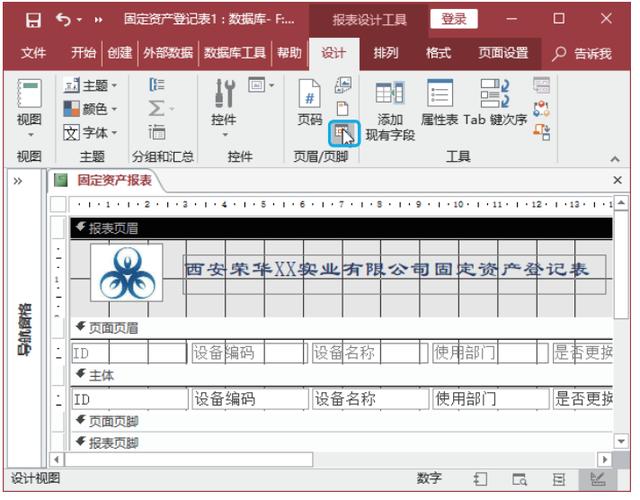The height and width of the screenshot is (500, 640).
Task: Select the company logo image
Action: (x=127, y=272)
